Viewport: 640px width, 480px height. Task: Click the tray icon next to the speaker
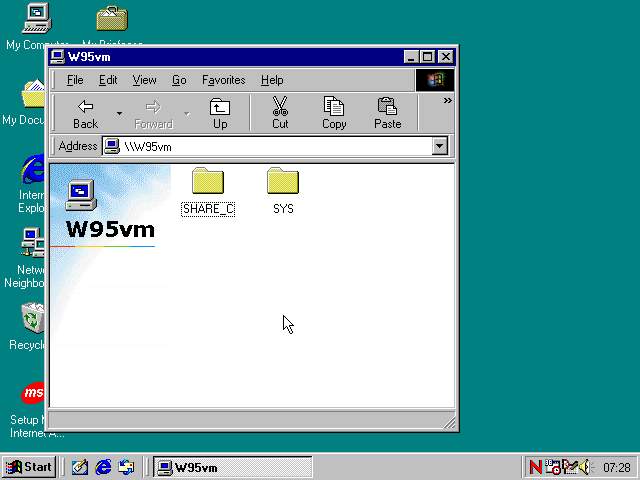(x=570, y=467)
